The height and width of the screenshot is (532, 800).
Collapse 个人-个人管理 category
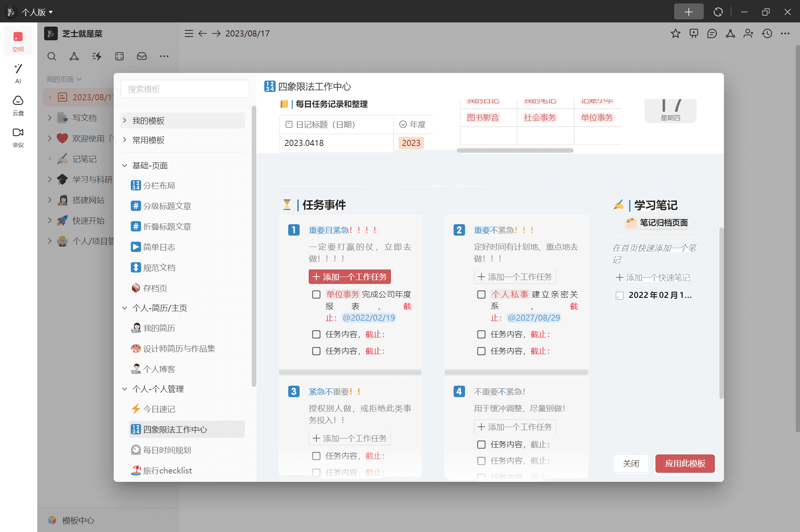pyautogui.click(x=124, y=389)
